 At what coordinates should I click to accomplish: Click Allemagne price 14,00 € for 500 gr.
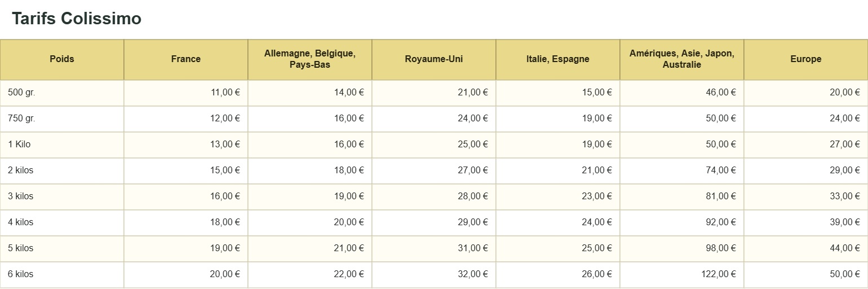pos(310,93)
